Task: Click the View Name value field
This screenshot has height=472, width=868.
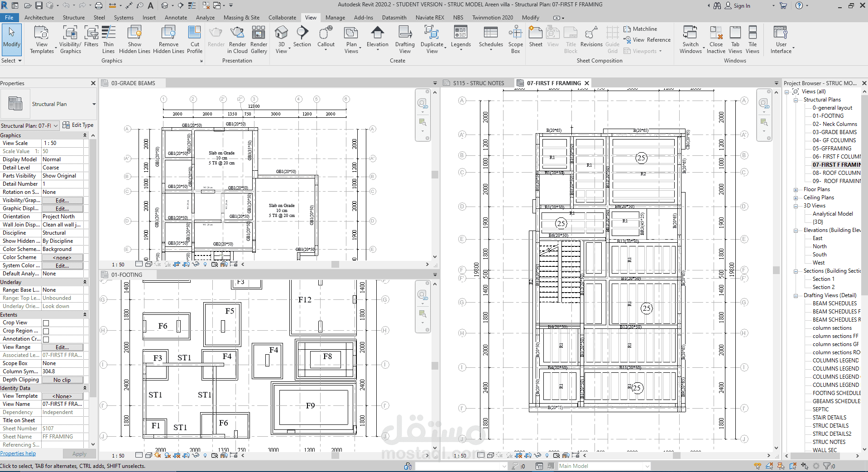Action: [x=62, y=404]
